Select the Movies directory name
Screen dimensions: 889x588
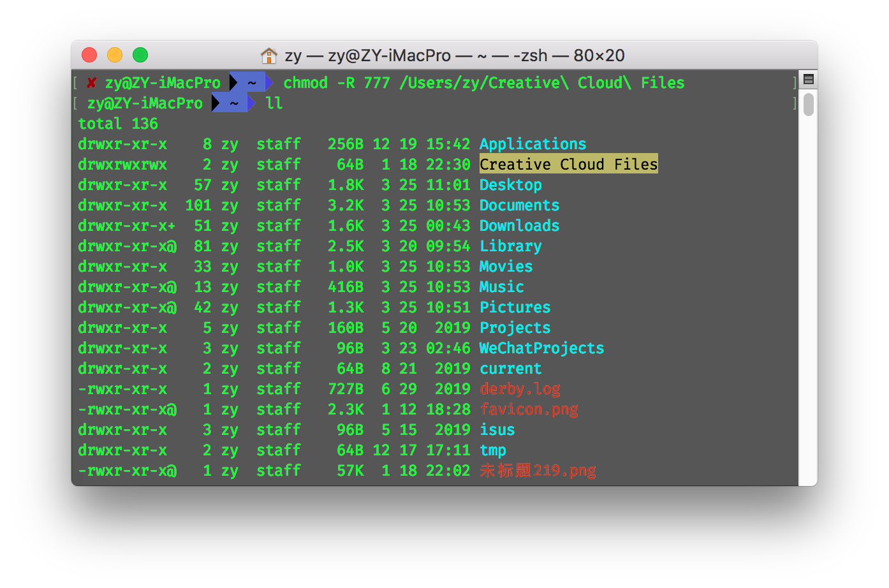coord(506,267)
